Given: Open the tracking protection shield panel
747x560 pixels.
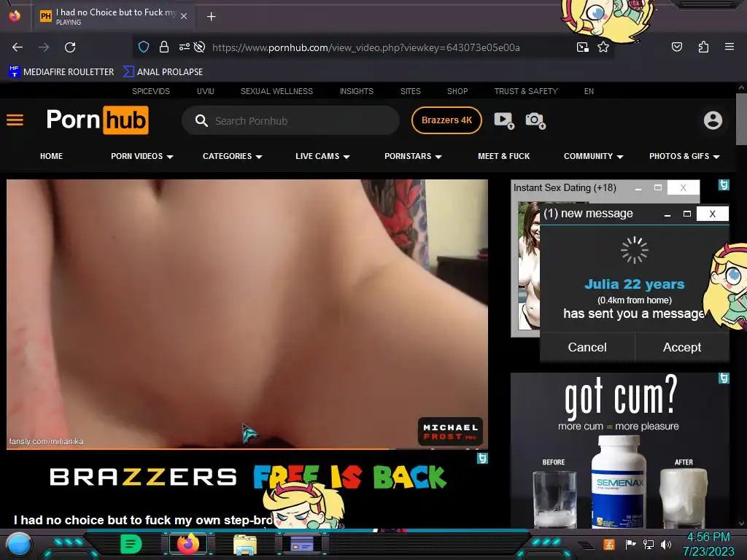Looking at the screenshot, I should [x=144, y=47].
